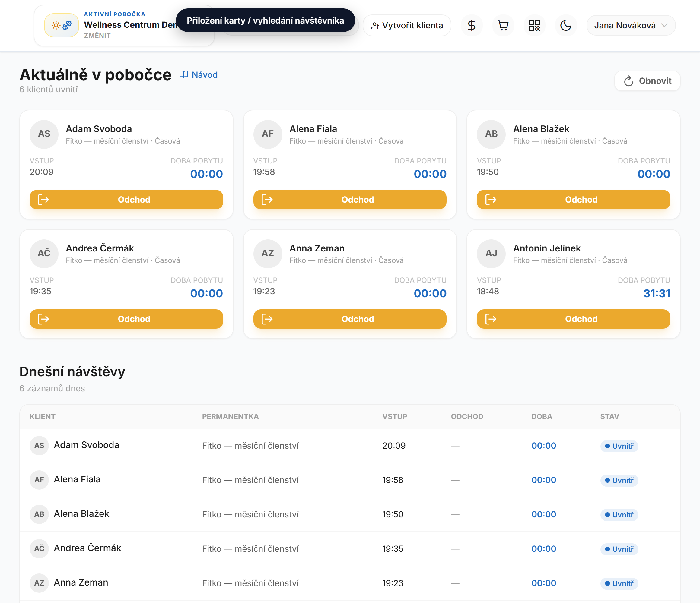
Task: Click the AS avatar in Adam Svoboda's card
Action: coord(44,134)
